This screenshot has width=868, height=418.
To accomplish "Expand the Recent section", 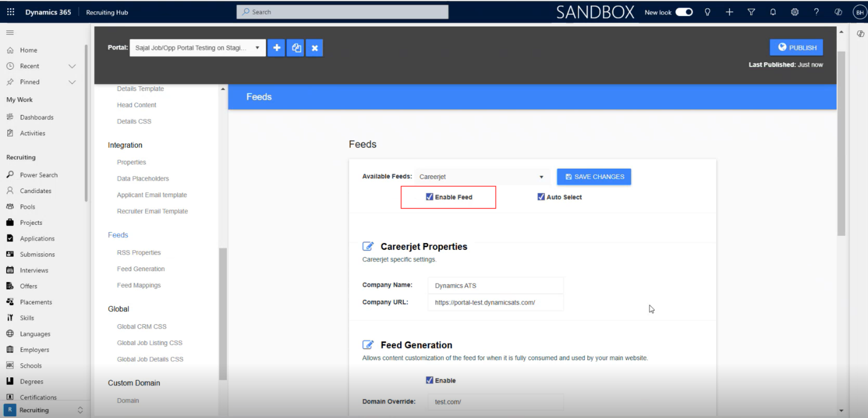I will 72,66.
